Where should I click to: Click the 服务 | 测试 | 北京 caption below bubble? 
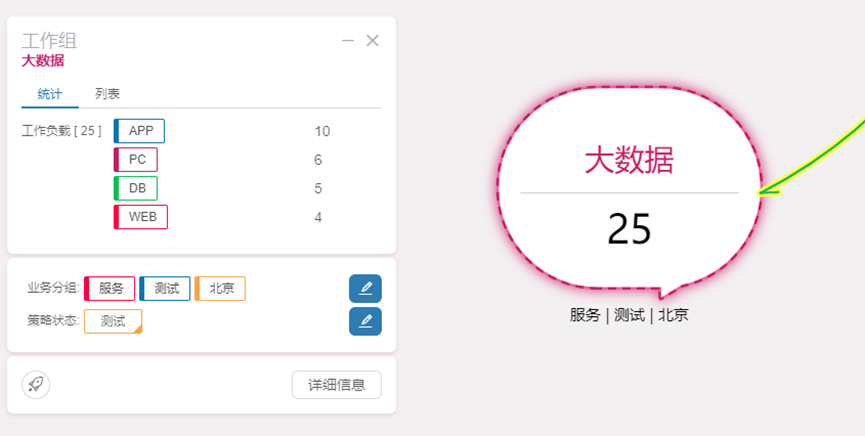point(629,315)
